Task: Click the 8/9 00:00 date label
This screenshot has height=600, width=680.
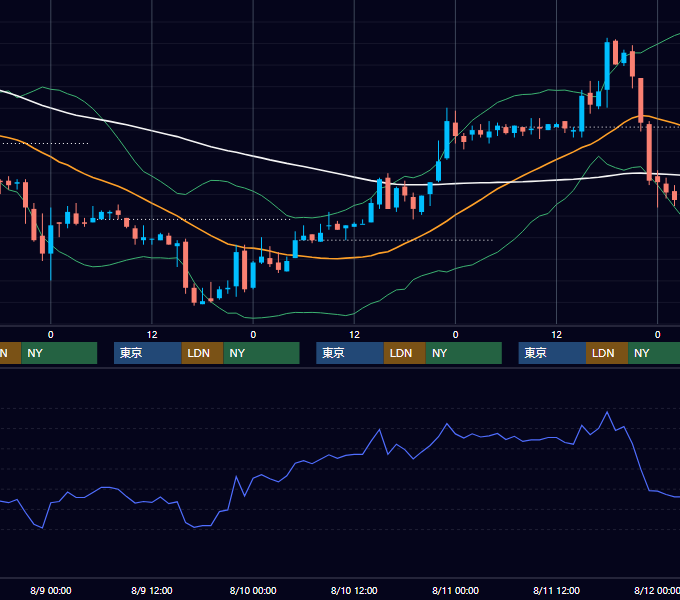Action: pos(51,590)
